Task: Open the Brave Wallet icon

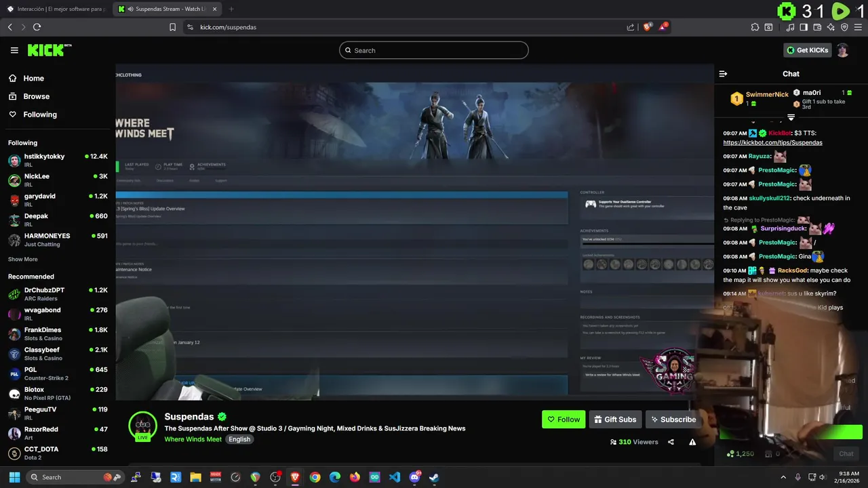Action: [x=817, y=27]
